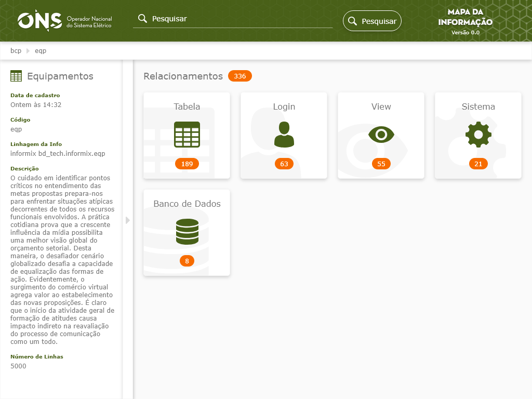This screenshot has width=532, height=399.
Task: Click the magnifier icon inside the Pesquisar button
Action: click(353, 21)
